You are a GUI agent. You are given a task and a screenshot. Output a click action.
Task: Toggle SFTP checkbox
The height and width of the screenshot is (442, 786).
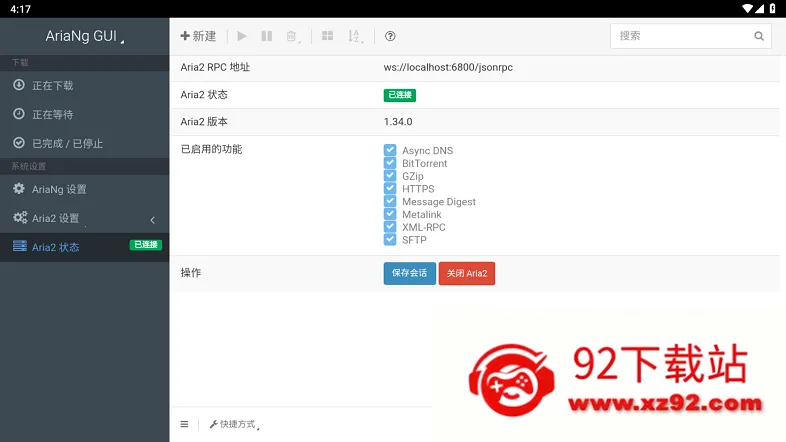point(390,240)
